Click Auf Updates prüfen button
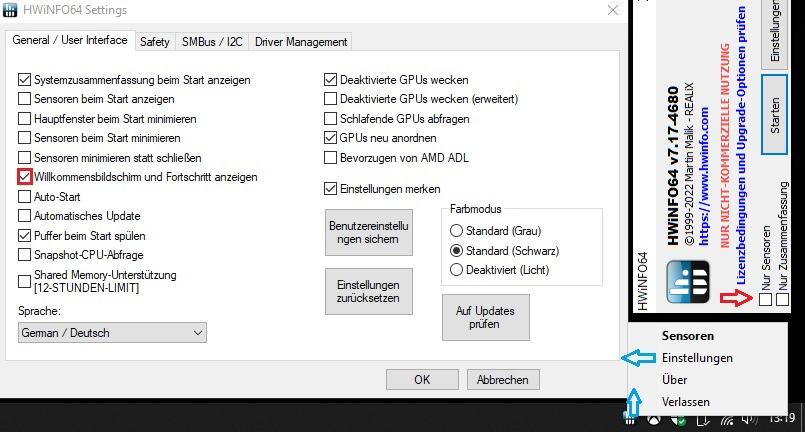Image resolution: width=805 pixels, height=432 pixels. coord(486,317)
